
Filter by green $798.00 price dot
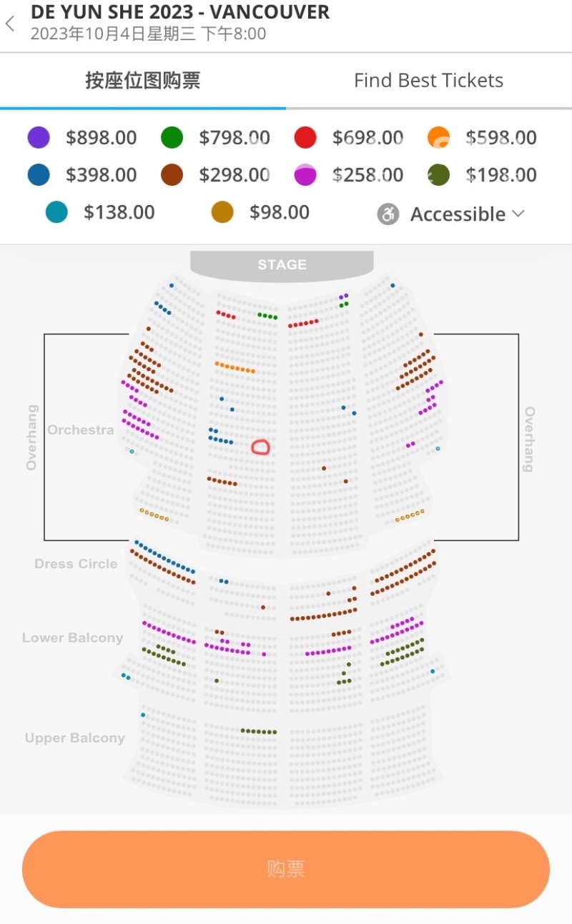coord(172,138)
